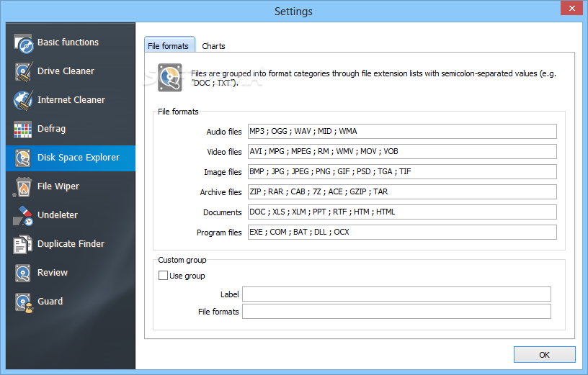This screenshot has width=588, height=375.
Task: Click the Archive files extensions field
Action: tap(402, 191)
